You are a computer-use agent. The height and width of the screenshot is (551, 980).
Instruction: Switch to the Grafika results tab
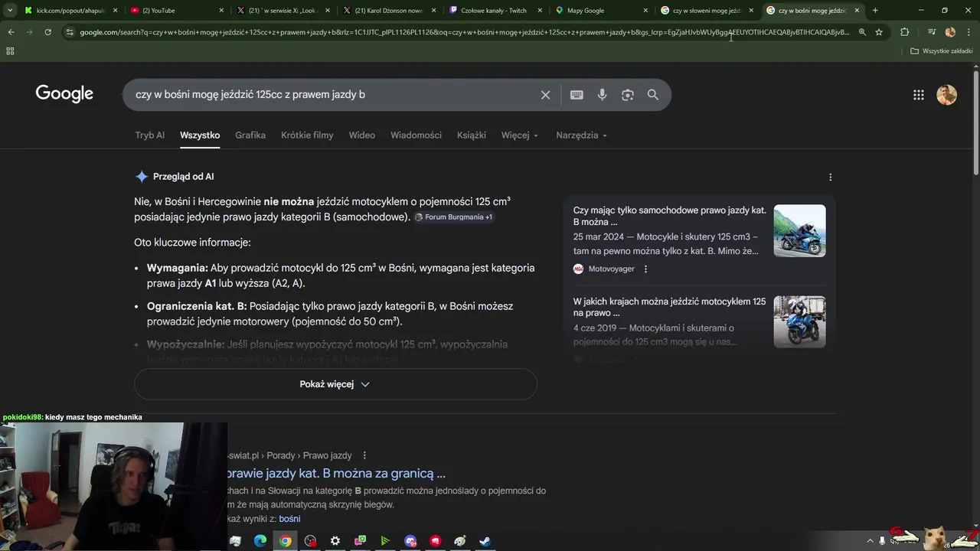(250, 135)
